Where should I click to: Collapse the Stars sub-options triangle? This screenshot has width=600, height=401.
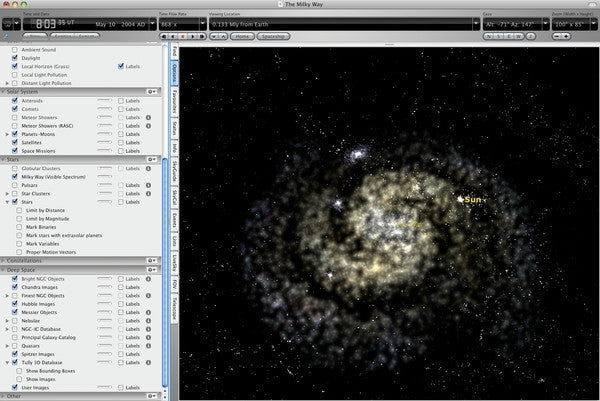coord(7,202)
